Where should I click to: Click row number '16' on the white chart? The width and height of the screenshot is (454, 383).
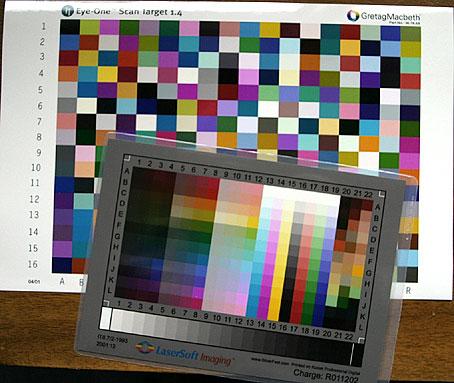pos(32,264)
